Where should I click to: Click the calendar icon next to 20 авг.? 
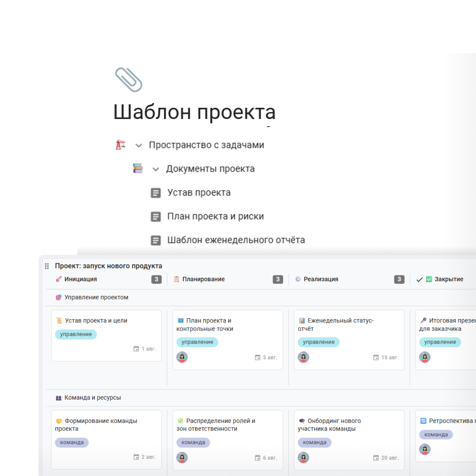pos(376,458)
